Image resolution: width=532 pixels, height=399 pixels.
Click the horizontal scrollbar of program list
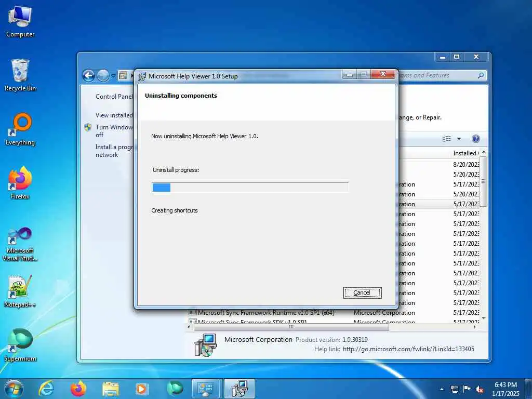click(291, 327)
